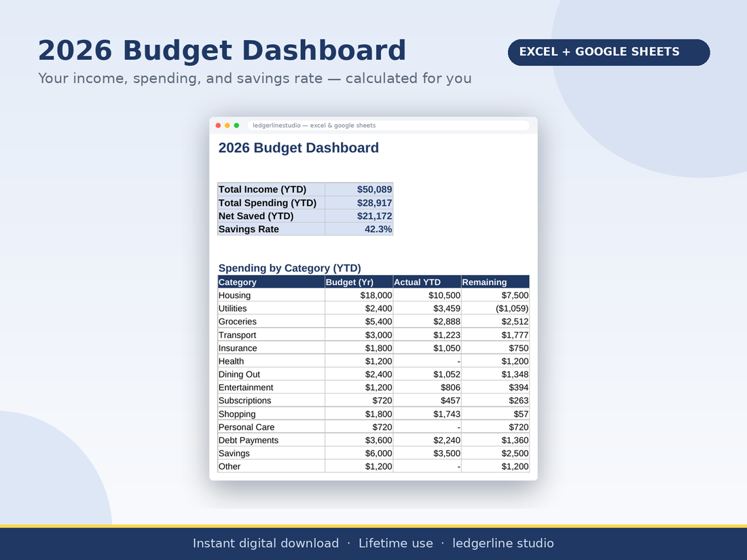Screen dimensions: 747x560
Task: Select the $1,777 Transport remaining cell
Action: [496, 335]
